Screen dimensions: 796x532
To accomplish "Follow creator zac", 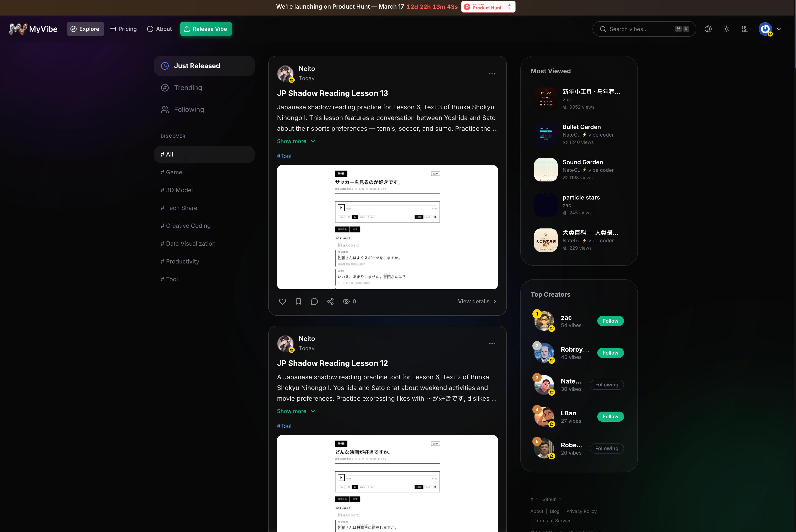I will pos(610,321).
